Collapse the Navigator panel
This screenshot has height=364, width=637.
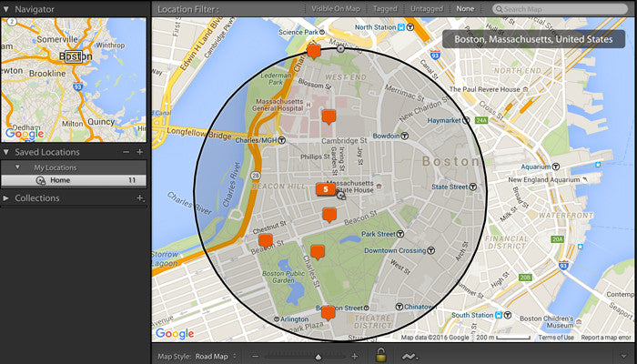click(6, 9)
